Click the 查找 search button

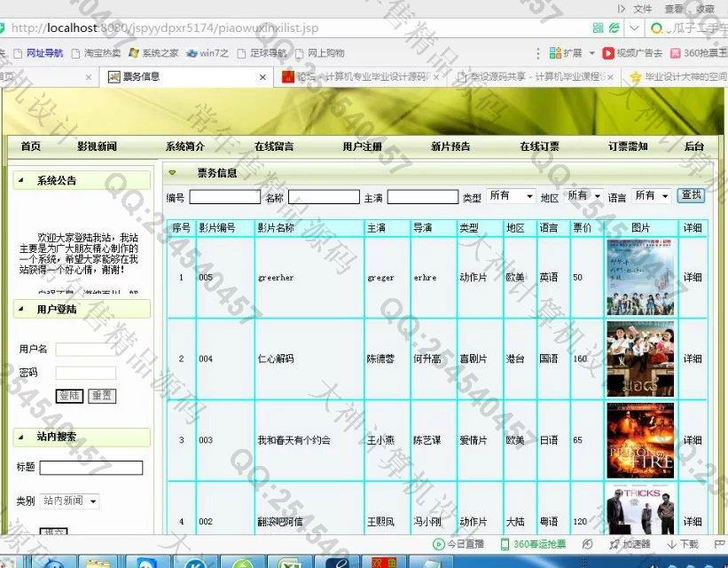pyautogui.click(x=691, y=195)
